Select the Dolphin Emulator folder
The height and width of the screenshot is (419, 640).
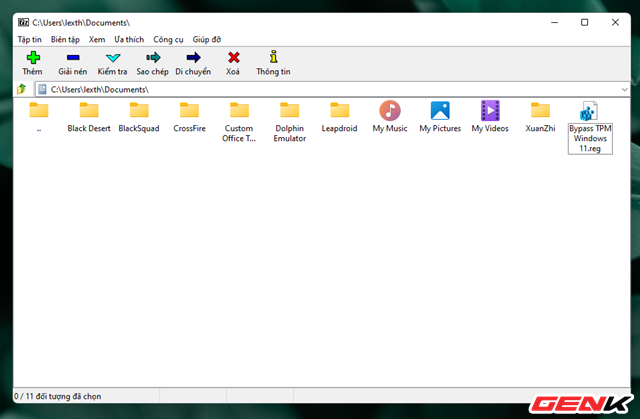[289, 121]
